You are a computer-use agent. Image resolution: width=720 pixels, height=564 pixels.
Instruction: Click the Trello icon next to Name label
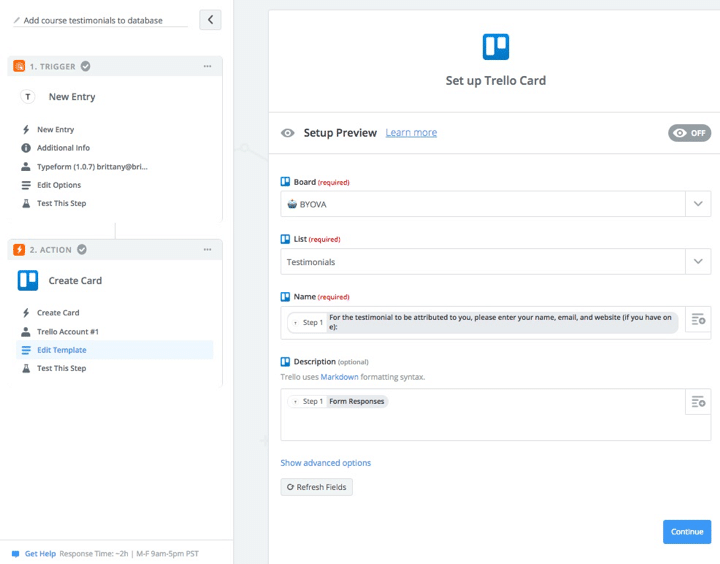(x=285, y=297)
